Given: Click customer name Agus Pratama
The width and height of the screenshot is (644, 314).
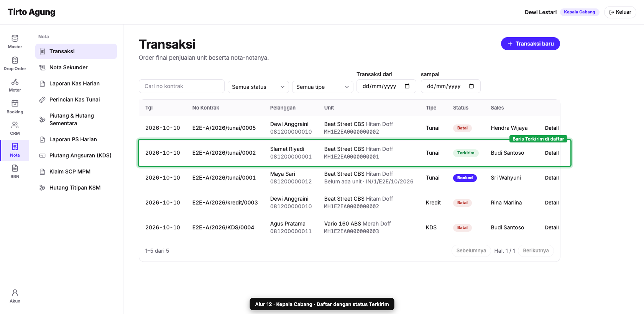Looking at the screenshot, I should (288, 224).
